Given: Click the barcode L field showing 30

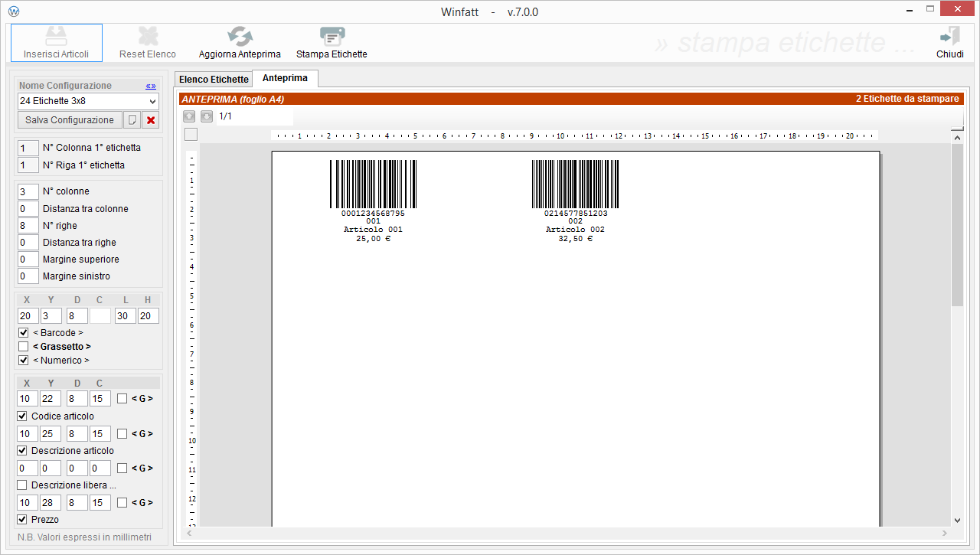Looking at the screenshot, I should click(126, 316).
